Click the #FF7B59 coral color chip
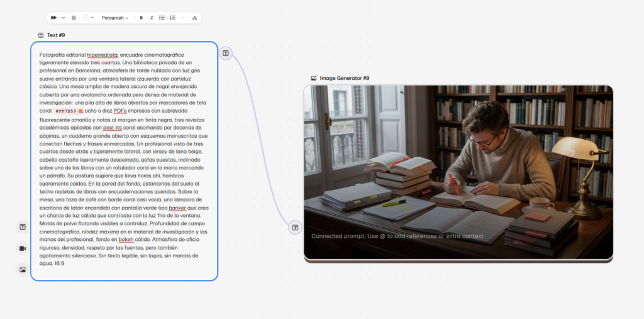Viewport: 644px width, 319px height. point(69,111)
